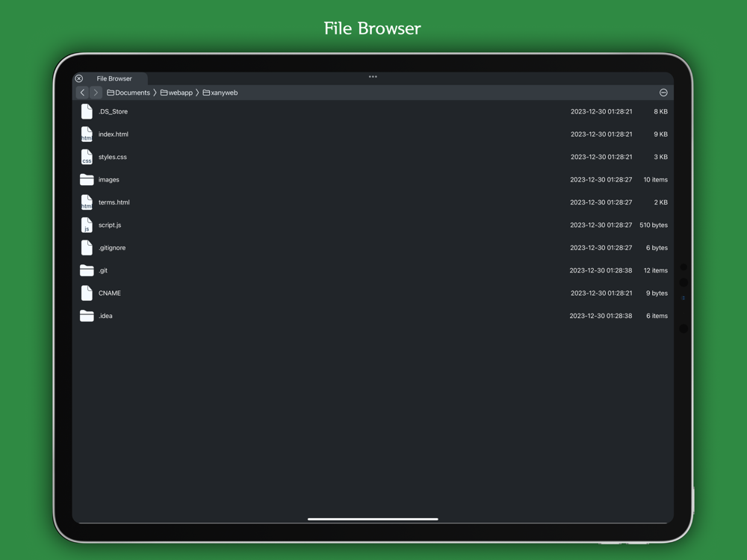Click the modified date of .idea folder

601,316
